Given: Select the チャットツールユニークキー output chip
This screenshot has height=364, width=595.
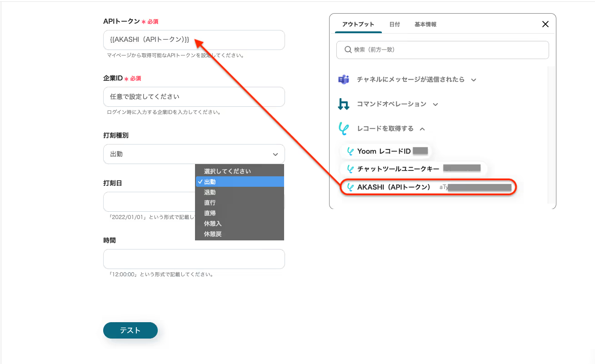Looking at the screenshot, I should pos(413,169).
